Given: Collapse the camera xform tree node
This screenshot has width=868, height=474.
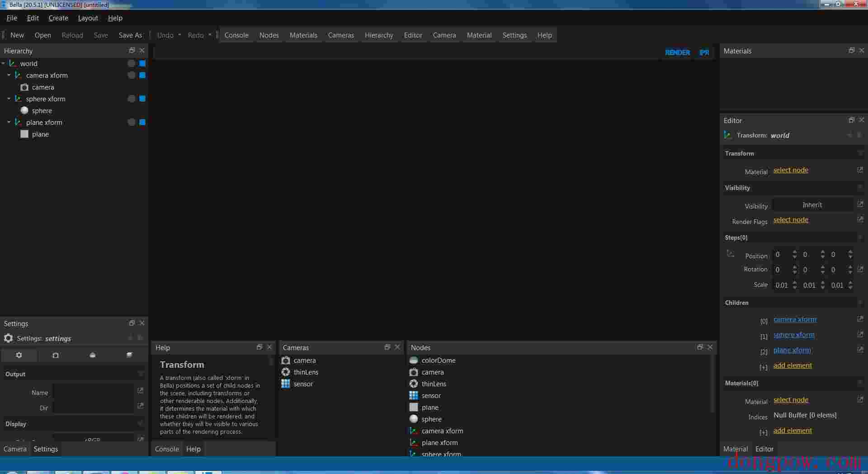Looking at the screenshot, I should point(9,75).
